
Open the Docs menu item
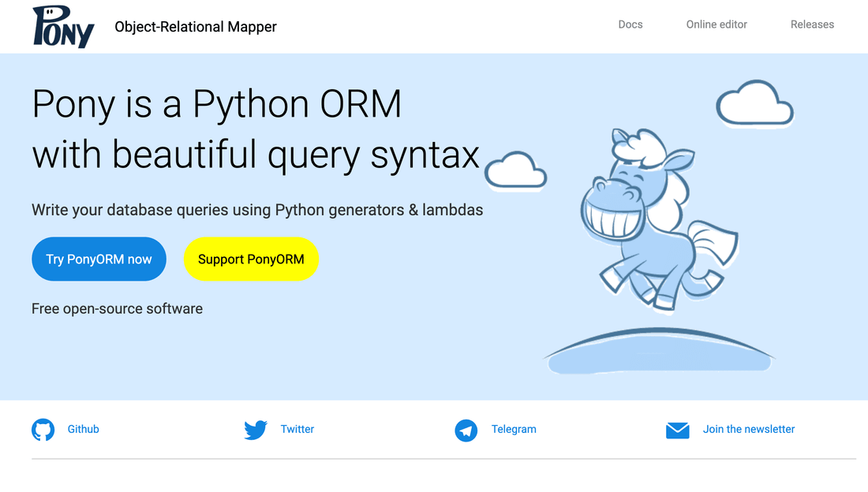point(630,24)
